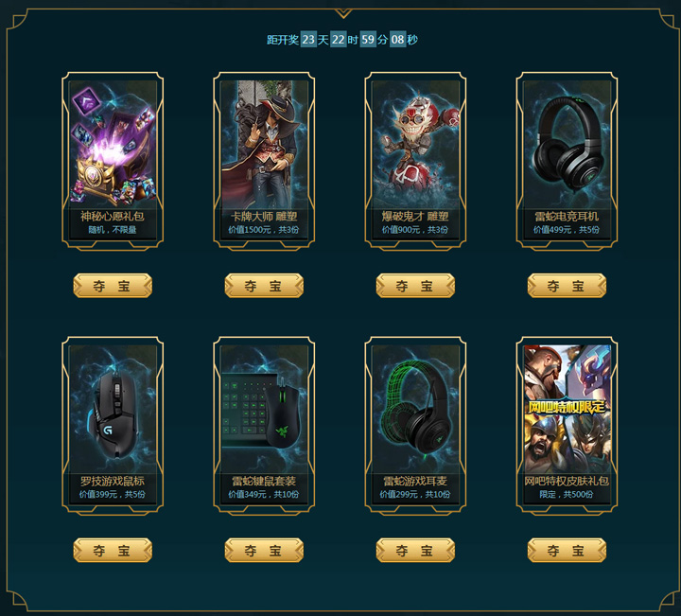Image resolution: width=681 pixels, height=616 pixels.
Task: Select the green Razer gaming headset image
Action: 415,409
